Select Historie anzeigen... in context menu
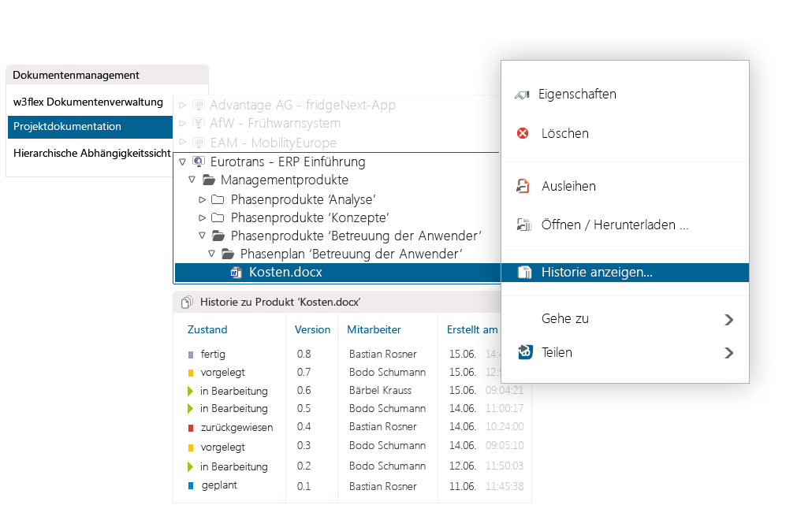 pyautogui.click(x=596, y=273)
